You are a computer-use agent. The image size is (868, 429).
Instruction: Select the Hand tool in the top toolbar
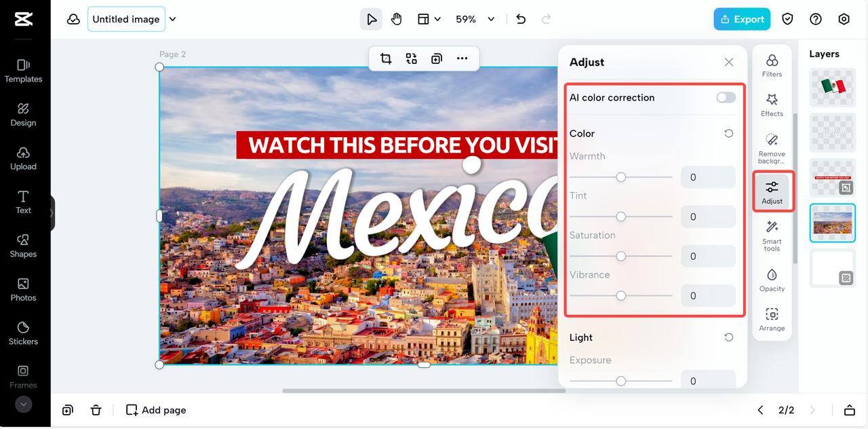(397, 19)
